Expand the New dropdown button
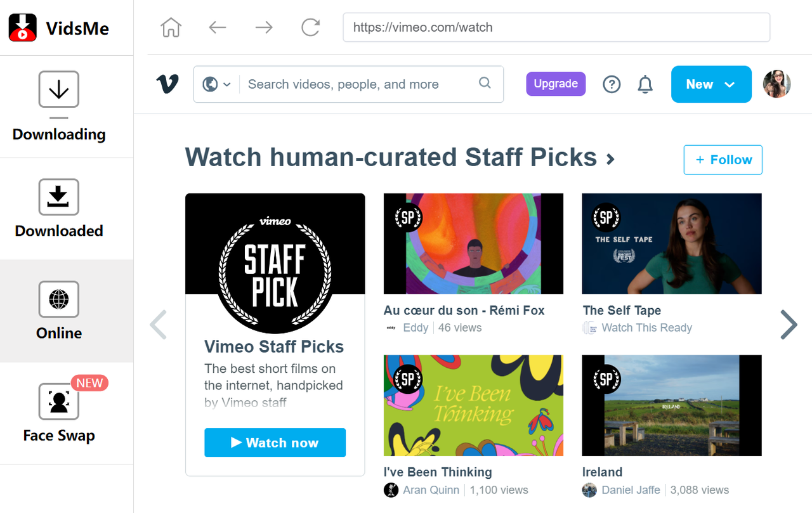Screen dimensions: 812x513 tap(711, 84)
